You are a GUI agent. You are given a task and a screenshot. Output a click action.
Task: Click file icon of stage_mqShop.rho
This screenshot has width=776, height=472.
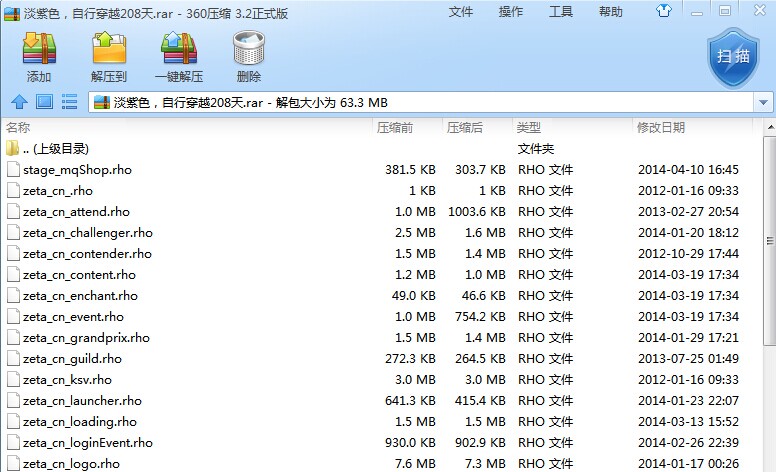[13, 170]
